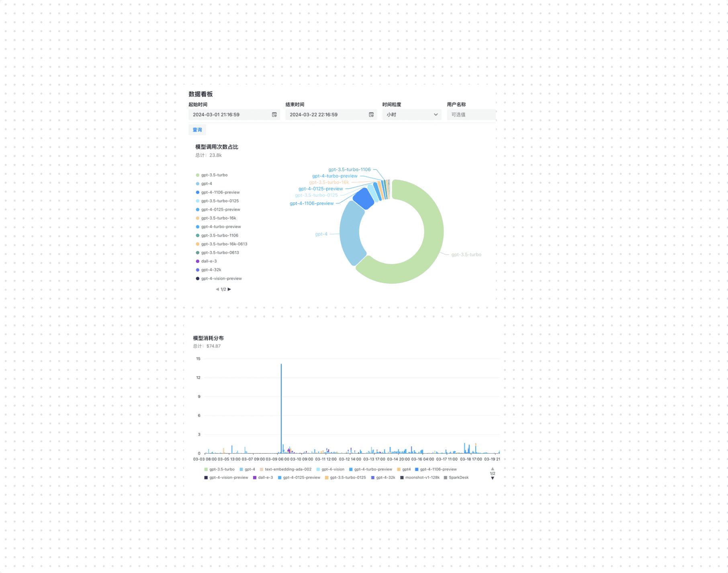The image size is (728, 573).
Task: Toggle gpt-3.5-turbo-0125 in bar chart legend
Action: [346, 478]
